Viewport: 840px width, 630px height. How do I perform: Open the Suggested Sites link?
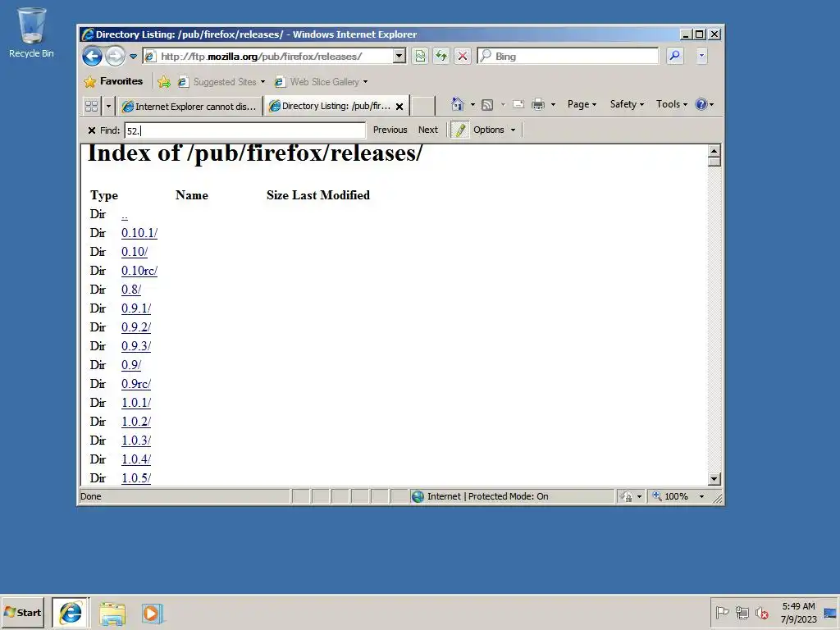[221, 82]
